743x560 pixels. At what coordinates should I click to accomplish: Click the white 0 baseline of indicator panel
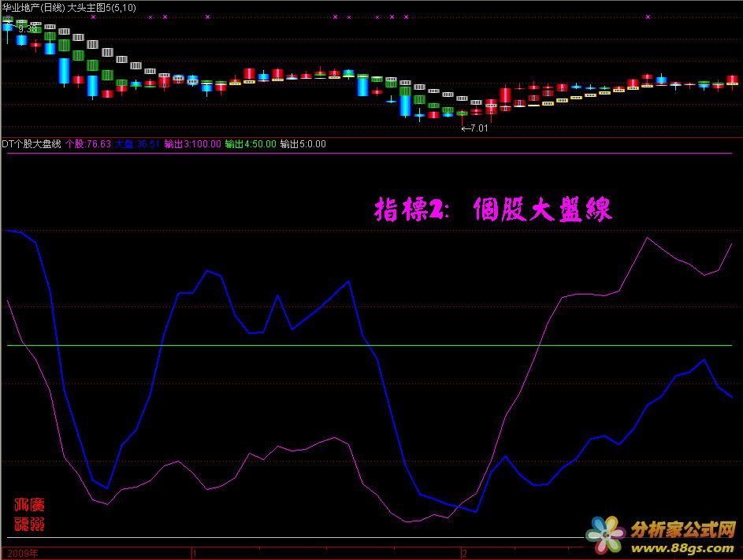[294, 538]
